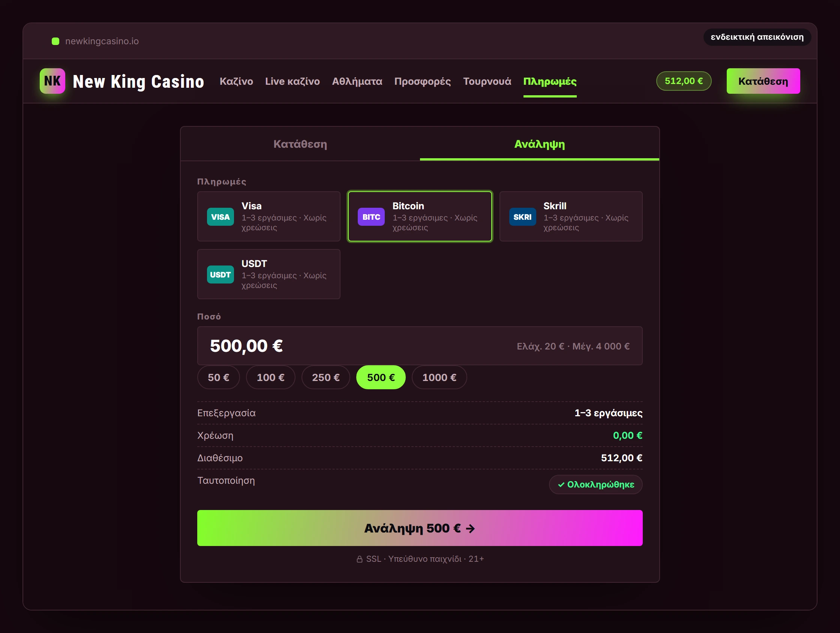Click the Κατάθεση header button

(763, 81)
